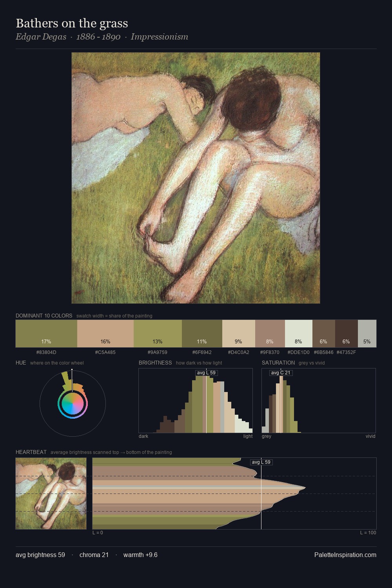Viewport: 392px width, 588px height.
Task: Click the avg C 21 label
Action: [281, 373]
